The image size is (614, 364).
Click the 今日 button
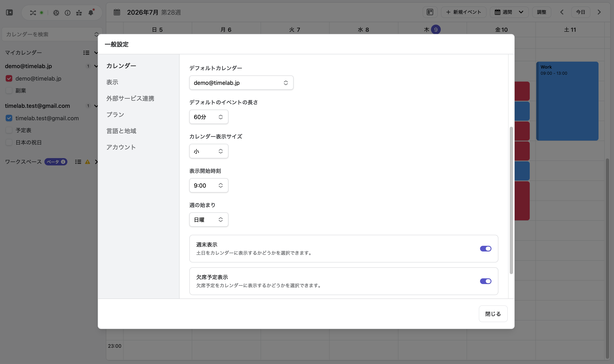tap(580, 12)
